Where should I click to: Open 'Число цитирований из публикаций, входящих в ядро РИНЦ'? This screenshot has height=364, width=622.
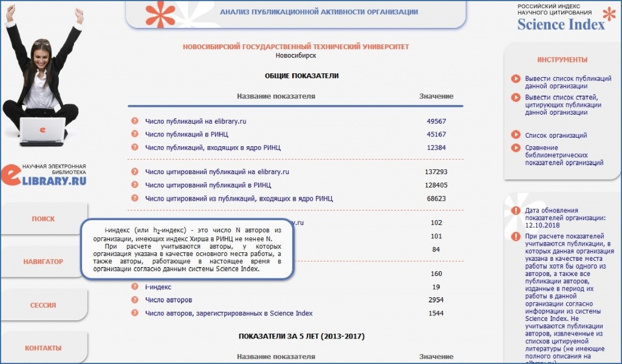click(x=239, y=198)
